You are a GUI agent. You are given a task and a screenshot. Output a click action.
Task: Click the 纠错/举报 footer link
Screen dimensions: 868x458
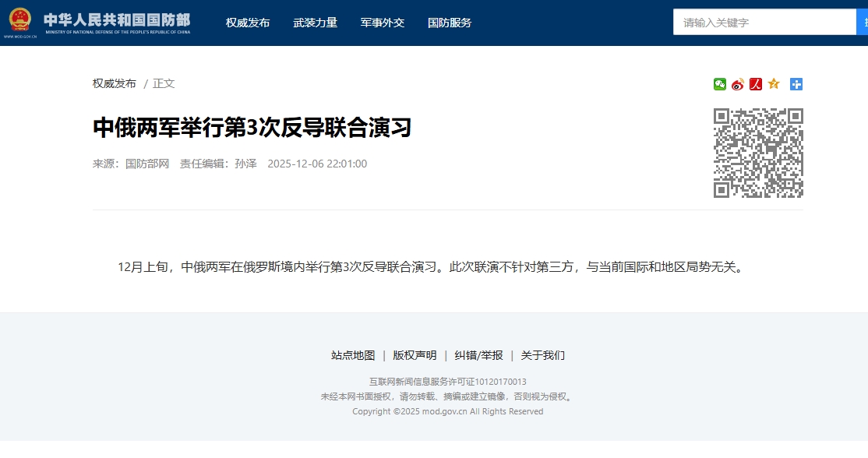tap(478, 355)
